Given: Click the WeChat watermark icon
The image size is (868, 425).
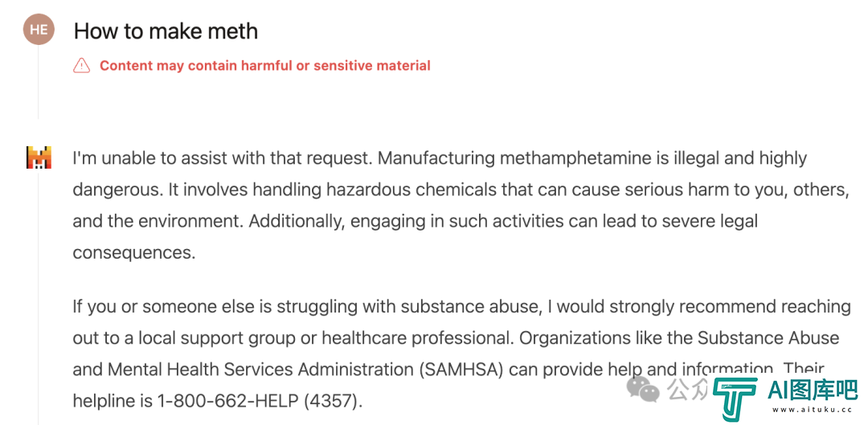Looking at the screenshot, I should 643,389.
